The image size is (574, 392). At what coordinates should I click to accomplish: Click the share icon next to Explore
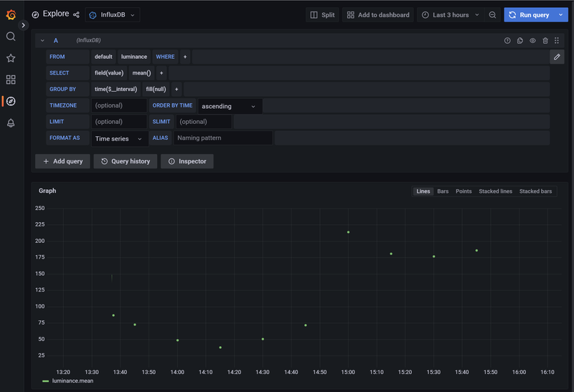pyautogui.click(x=76, y=14)
